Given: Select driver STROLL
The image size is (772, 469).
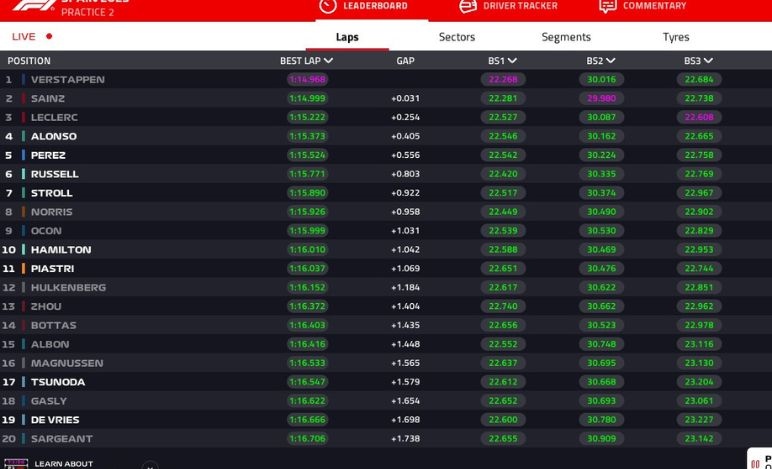Looking at the screenshot, I should pyautogui.click(x=51, y=193).
